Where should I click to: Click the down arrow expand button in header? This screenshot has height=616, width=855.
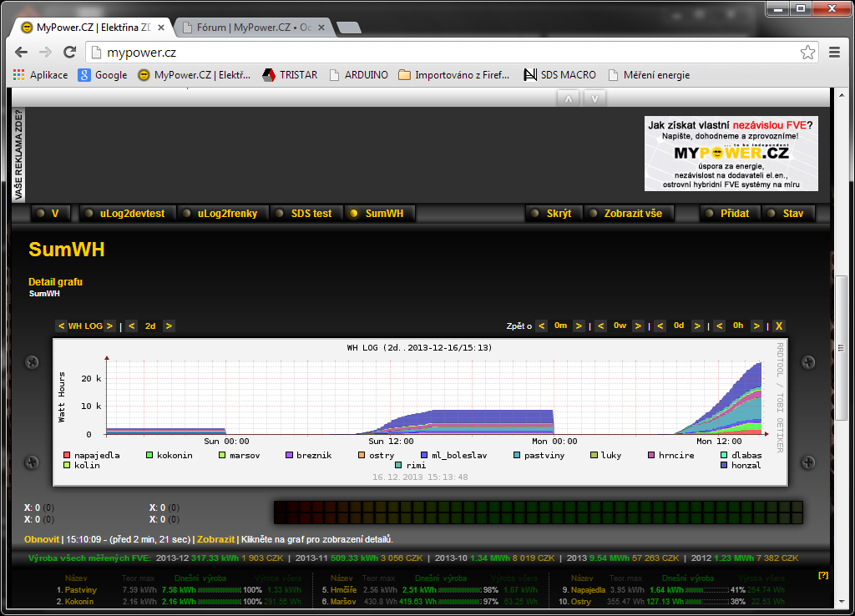594,98
